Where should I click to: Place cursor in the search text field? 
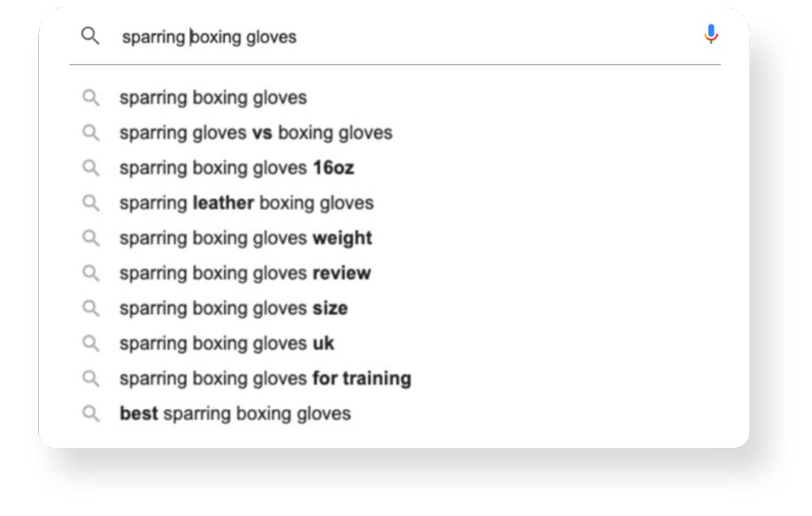[x=325, y=36]
